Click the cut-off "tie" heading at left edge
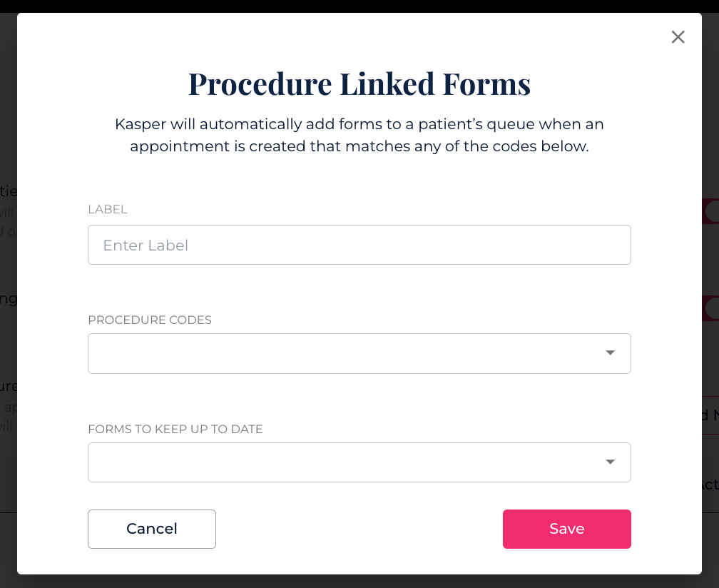The width and height of the screenshot is (719, 588). click(x=9, y=191)
